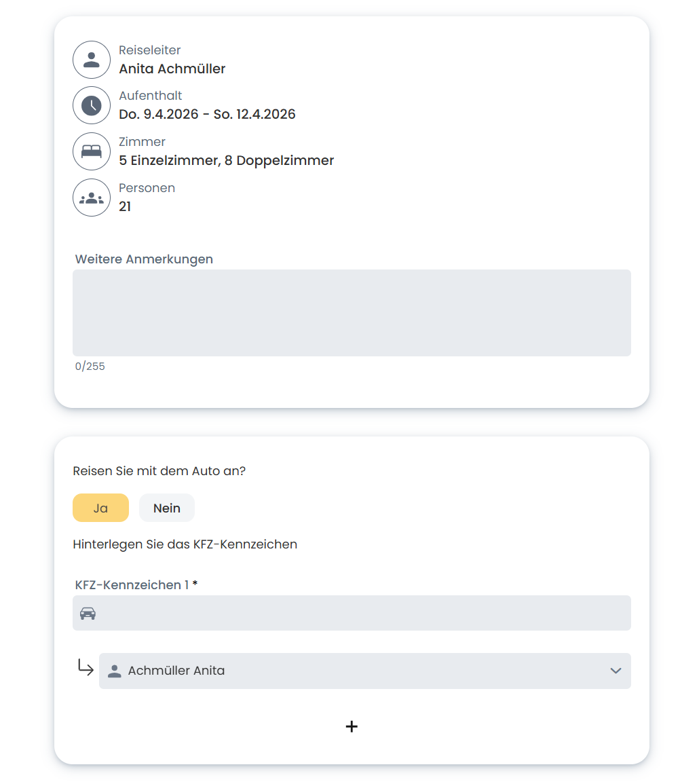Click the sub-item arrow icon beside dropdown
Screen dimensions: 699x784
click(x=86, y=668)
